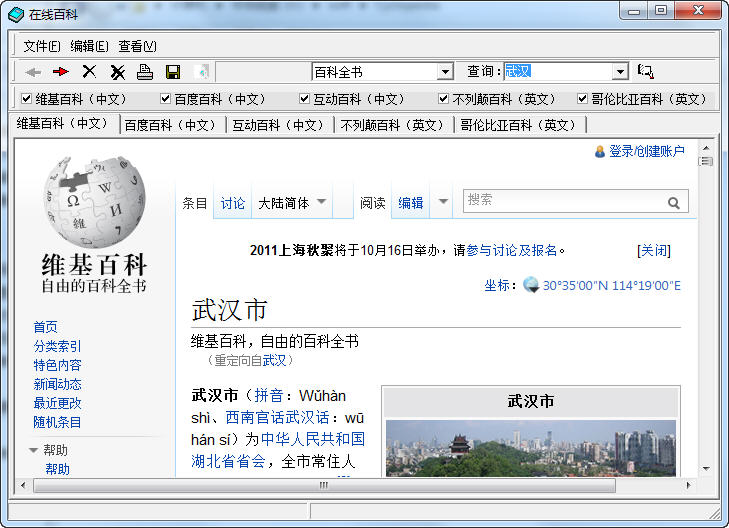Click the red forward arrow icon
Screen dimensions: 729x528
pos(61,72)
